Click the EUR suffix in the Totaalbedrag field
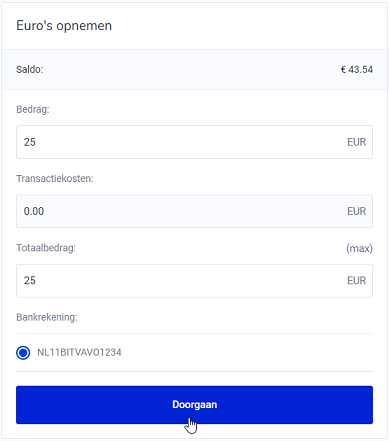 356,281
